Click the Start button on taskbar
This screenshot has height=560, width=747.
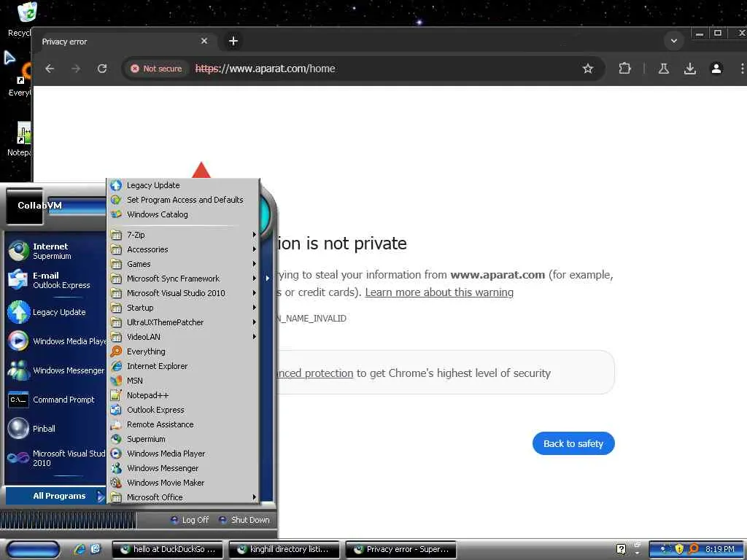(x=33, y=549)
